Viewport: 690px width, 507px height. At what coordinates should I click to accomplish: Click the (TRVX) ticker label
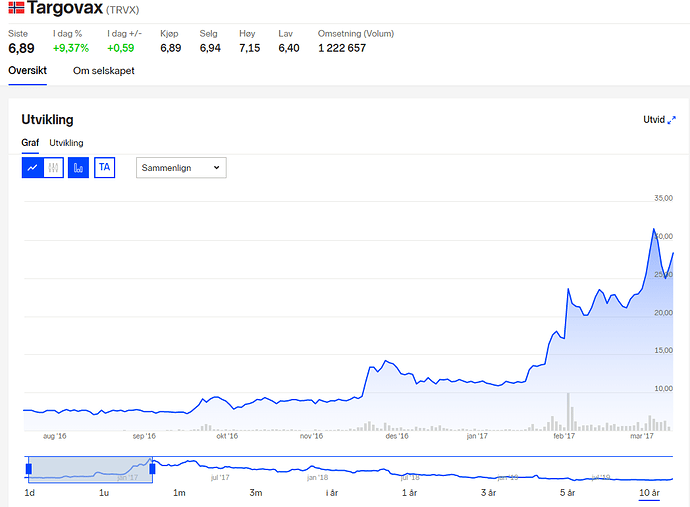(x=122, y=10)
